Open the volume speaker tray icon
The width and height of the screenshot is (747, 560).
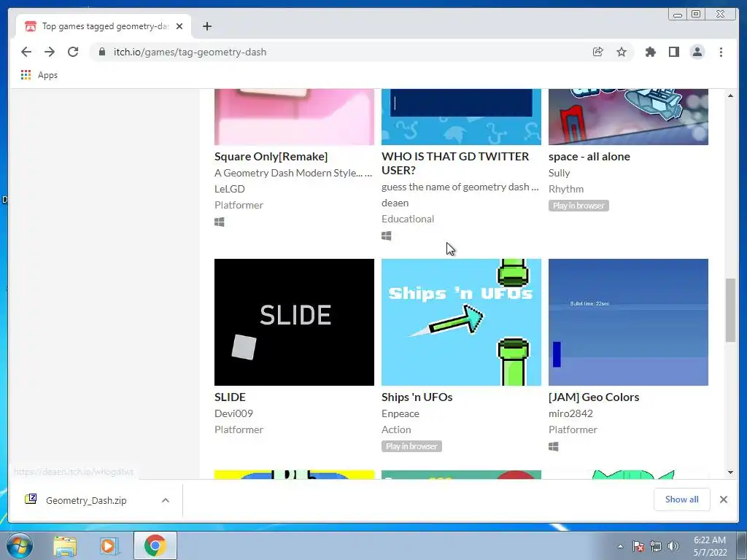pyautogui.click(x=673, y=546)
